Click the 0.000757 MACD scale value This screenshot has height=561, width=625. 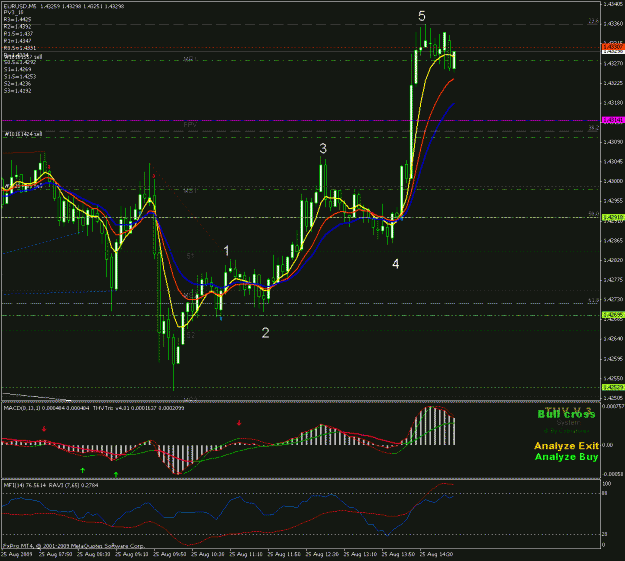[613, 406]
